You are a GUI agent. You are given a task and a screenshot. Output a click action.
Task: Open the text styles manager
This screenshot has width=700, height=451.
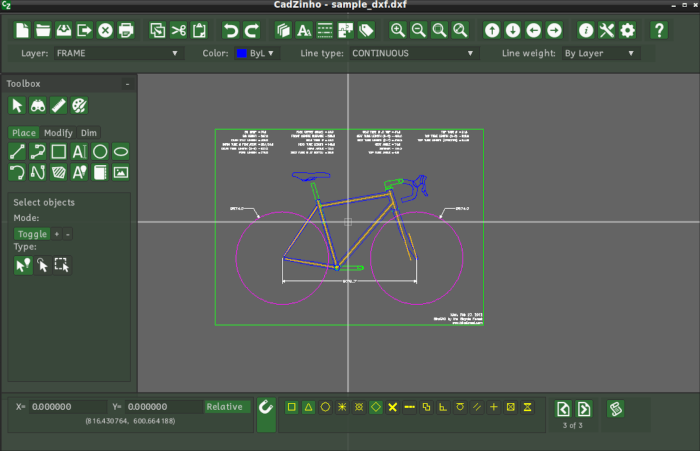(x=304, y=30)
